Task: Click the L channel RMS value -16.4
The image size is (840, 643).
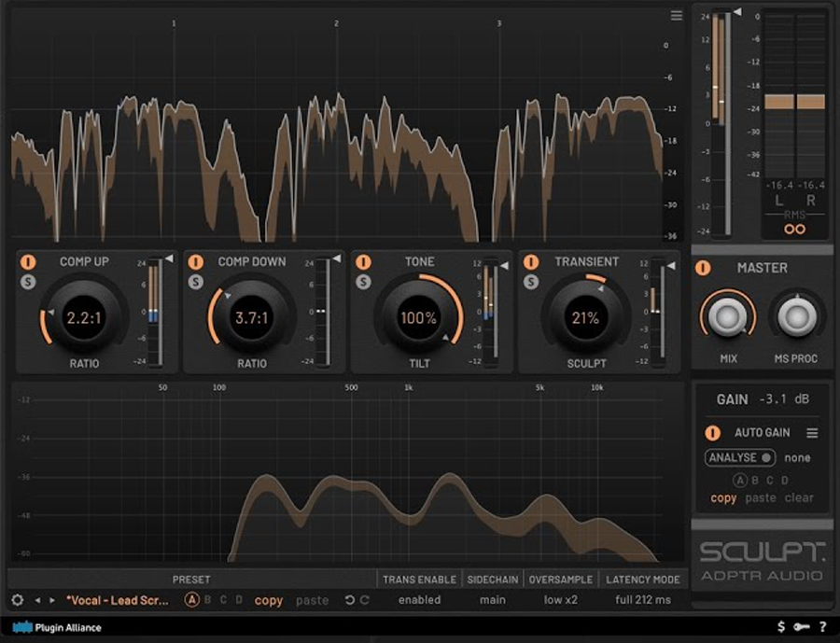Action: 779,186
